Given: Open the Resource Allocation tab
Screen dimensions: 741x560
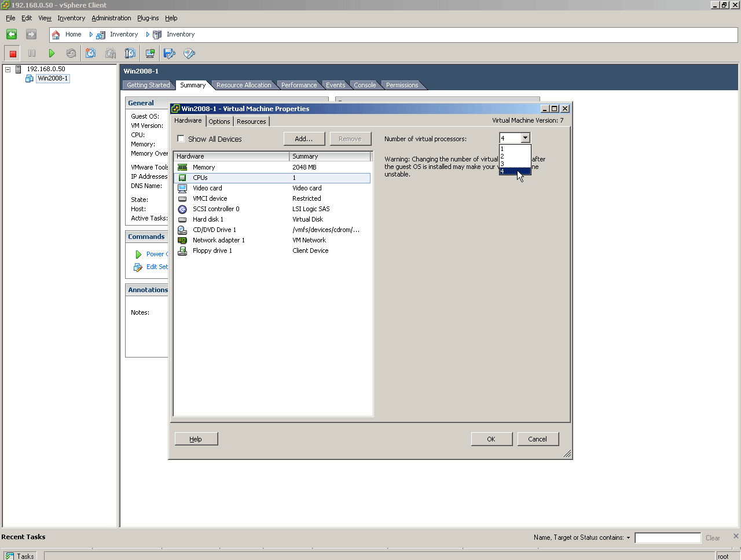Looking at the screenshot, I should (244, 85).
